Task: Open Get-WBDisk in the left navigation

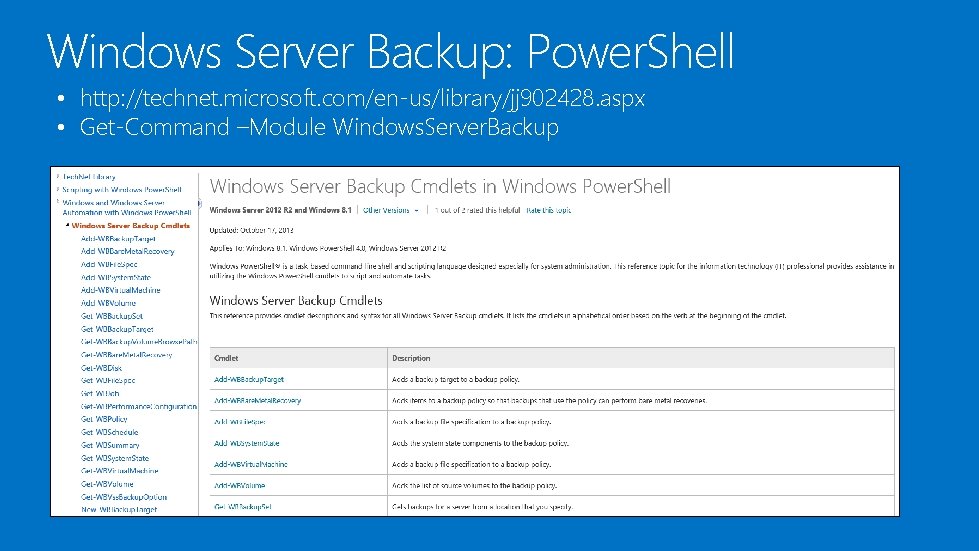Action: point(101,368)
